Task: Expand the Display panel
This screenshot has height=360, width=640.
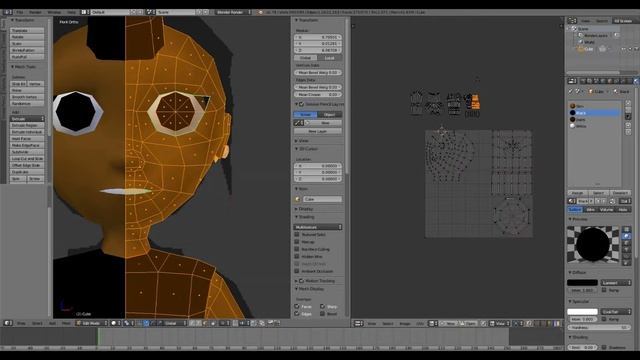Action: (x=304, y=209)
